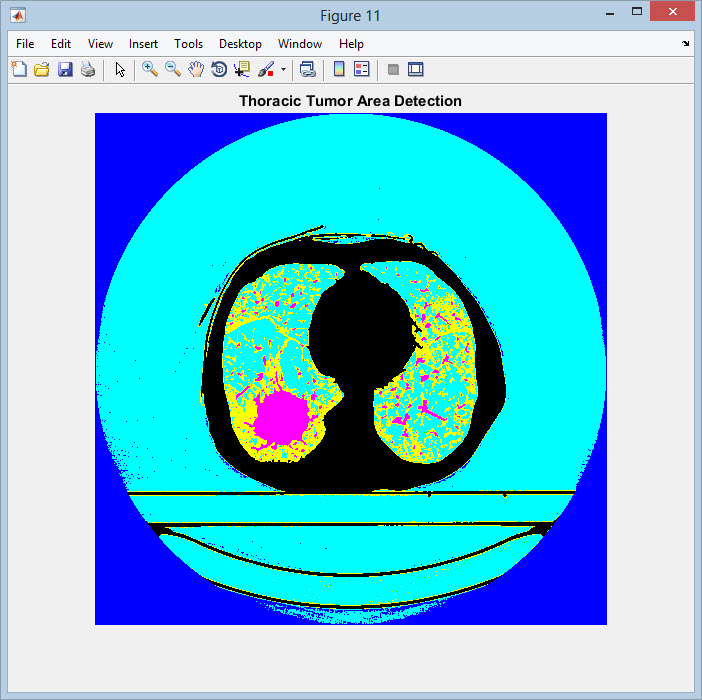Print the figure with the printer icon
This screenshot has height=700, width=702.
(88, 69)
